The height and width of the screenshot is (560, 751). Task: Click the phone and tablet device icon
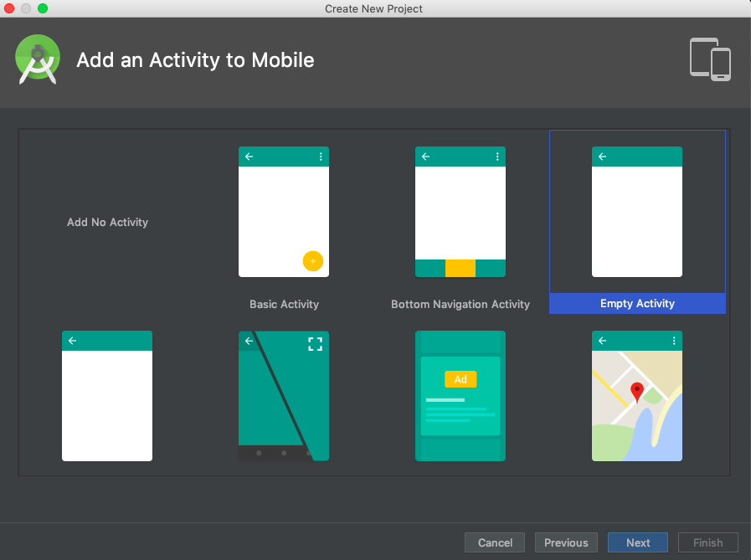pyautogui.click(x=710, y=59)
